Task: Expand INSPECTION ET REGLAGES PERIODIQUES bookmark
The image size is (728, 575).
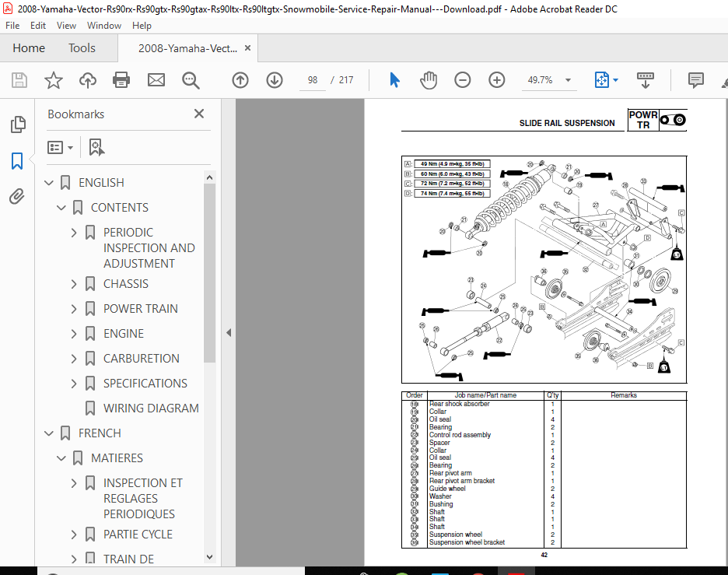Action: (x=74, y=483)
